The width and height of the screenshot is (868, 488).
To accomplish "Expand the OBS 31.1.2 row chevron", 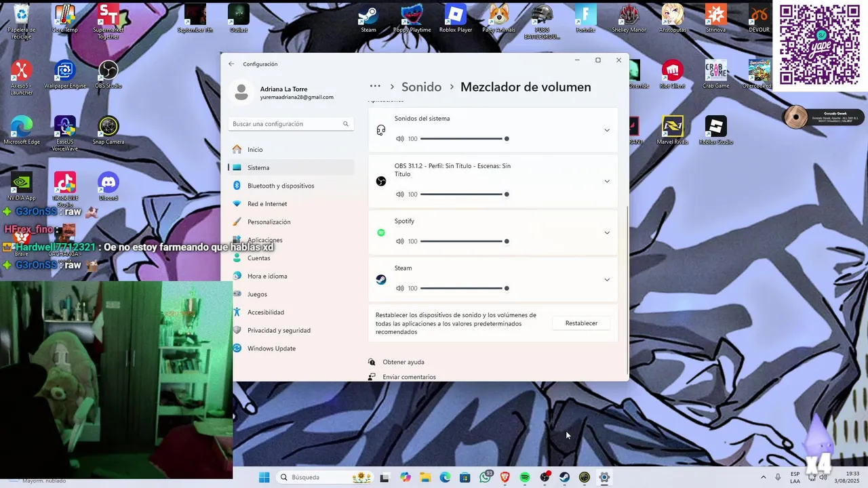I will point(607,181).
